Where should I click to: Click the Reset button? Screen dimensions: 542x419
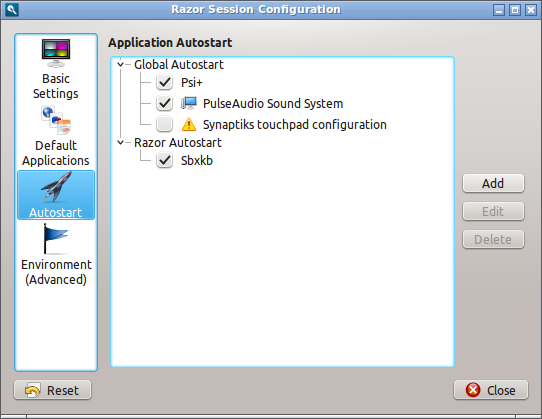point(53,390)
